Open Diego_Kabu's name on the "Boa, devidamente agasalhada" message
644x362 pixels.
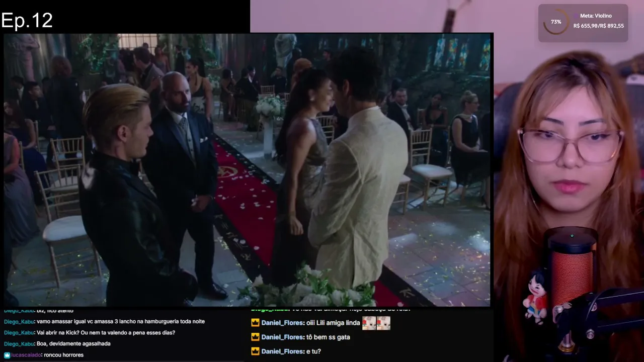19,344
